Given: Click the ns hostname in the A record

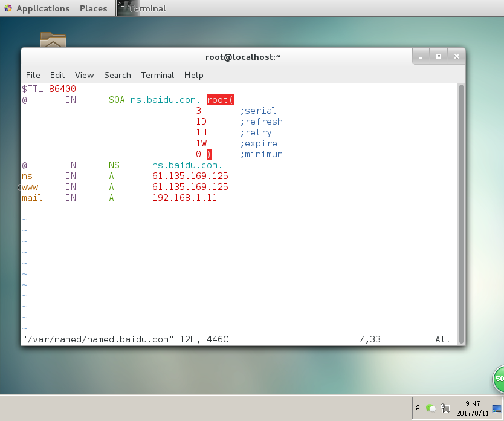Looking at the screenshot, I should (x=27, y=176).
